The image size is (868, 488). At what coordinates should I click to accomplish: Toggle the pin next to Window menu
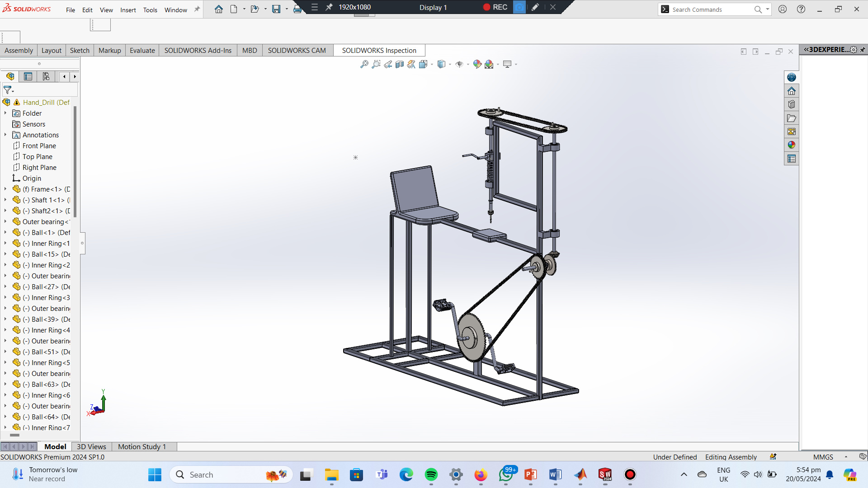[197, 9]
